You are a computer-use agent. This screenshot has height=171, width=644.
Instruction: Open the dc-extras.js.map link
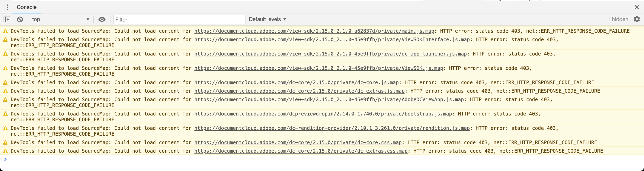point(299,91)
